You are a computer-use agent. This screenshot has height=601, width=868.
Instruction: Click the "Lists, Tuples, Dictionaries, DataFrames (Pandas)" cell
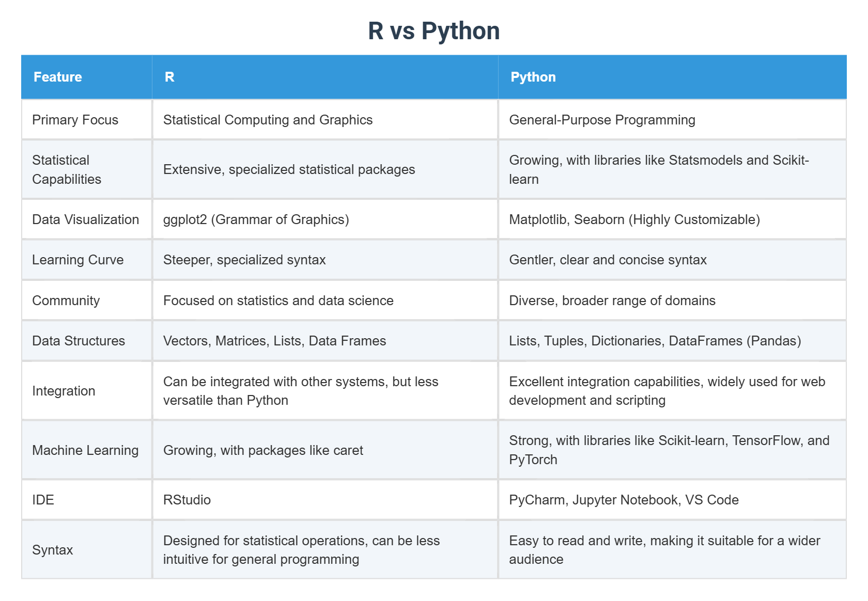click(672, 341)
